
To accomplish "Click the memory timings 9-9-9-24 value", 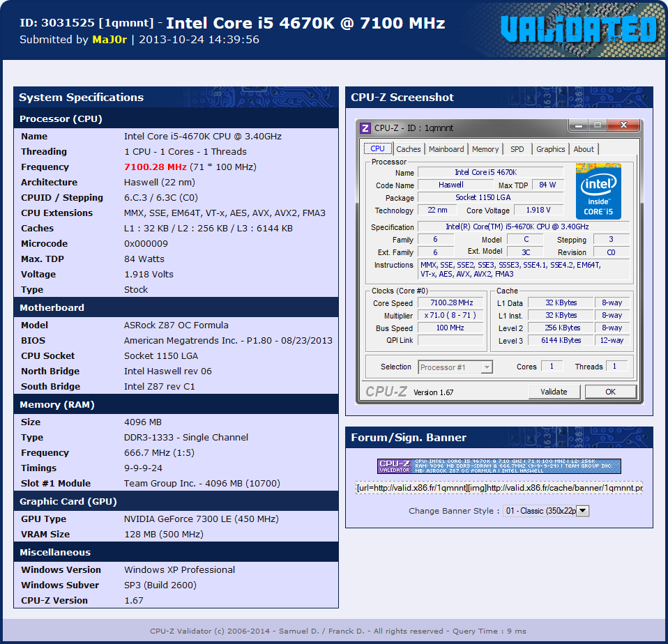I will [143, 468].
